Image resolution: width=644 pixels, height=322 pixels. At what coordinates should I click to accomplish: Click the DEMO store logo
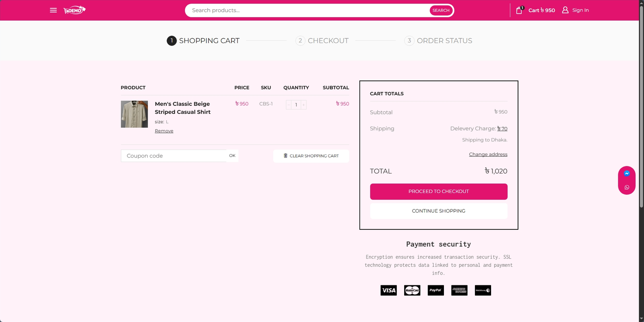coord(74,10)
